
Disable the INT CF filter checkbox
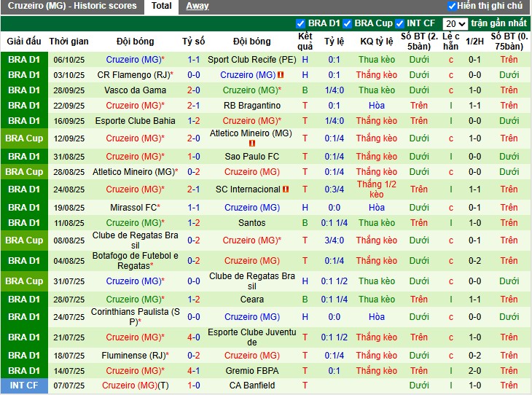click(x=399, y=23)
